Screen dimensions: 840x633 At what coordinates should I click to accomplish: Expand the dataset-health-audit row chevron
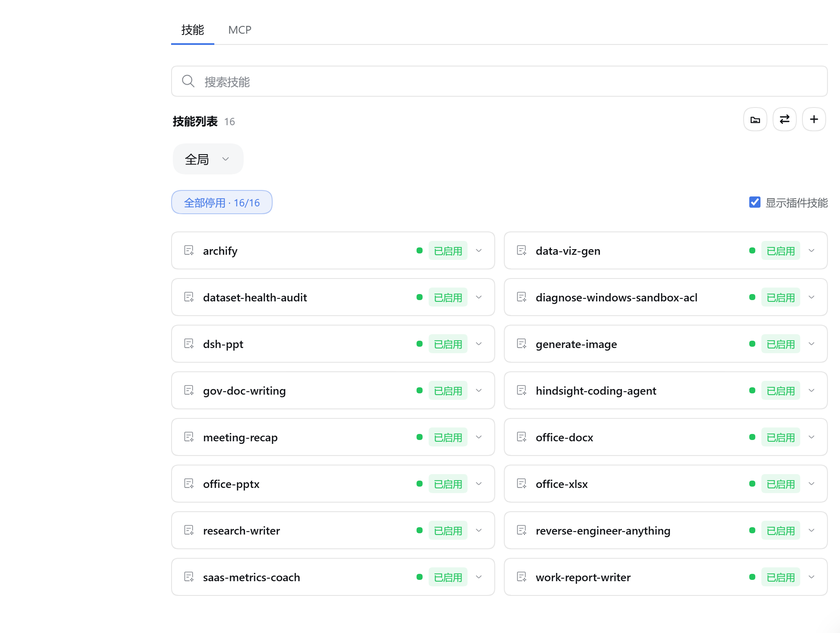point(479,297)
